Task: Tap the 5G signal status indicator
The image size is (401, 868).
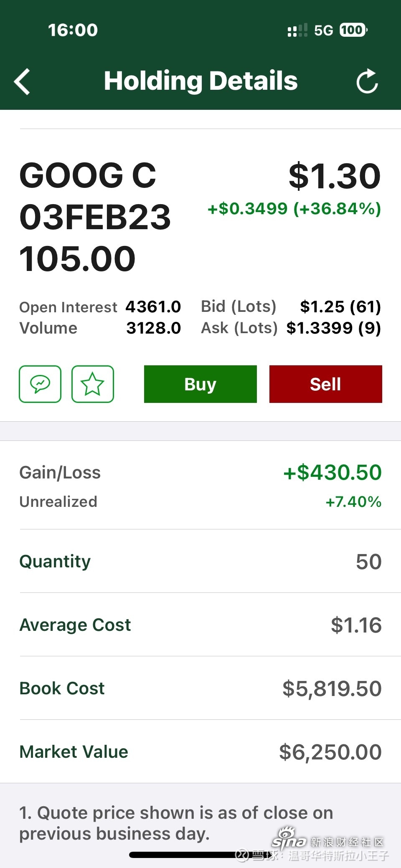Action: [323, 30]
